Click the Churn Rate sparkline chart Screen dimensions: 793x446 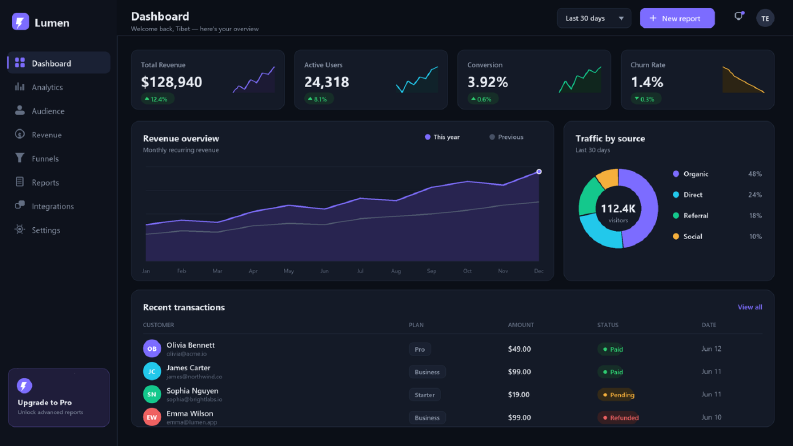(743, 80)
